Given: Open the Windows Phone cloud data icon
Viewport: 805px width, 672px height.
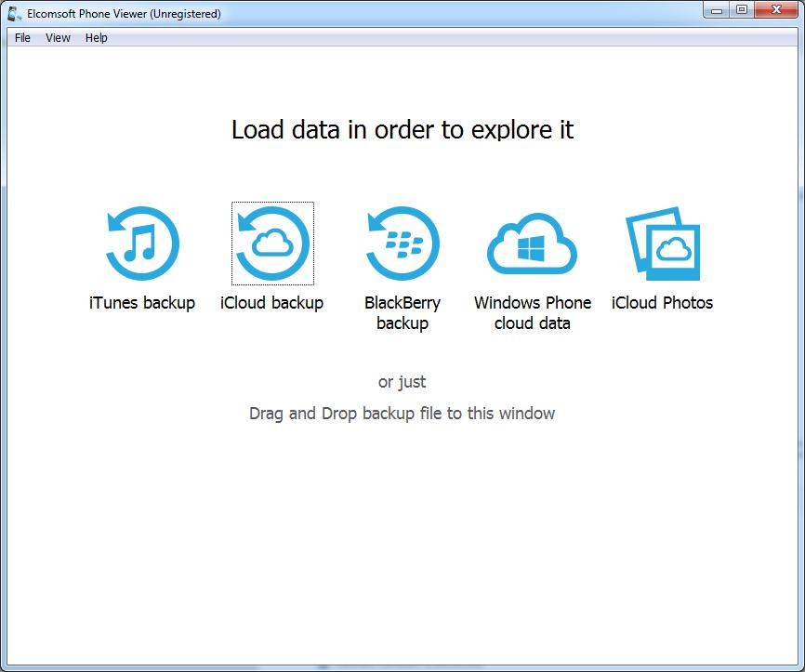Looking at the screenshot, I should click(532, 242).
